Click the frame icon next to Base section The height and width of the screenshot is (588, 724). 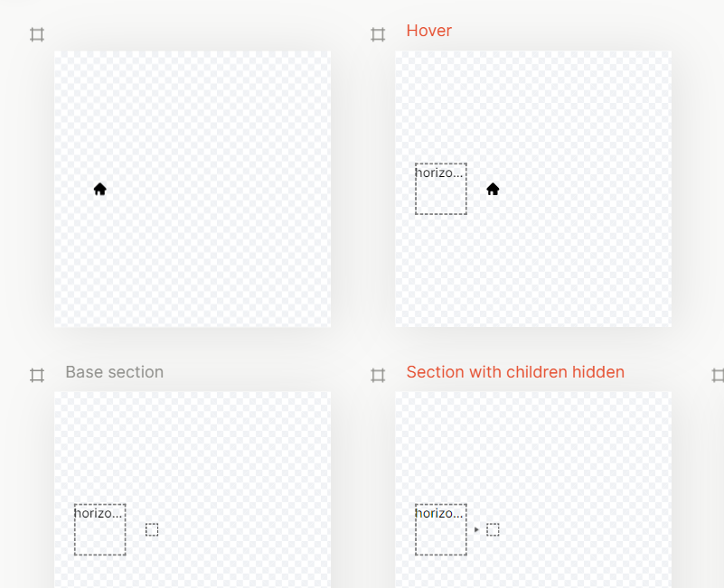point(37,375)
